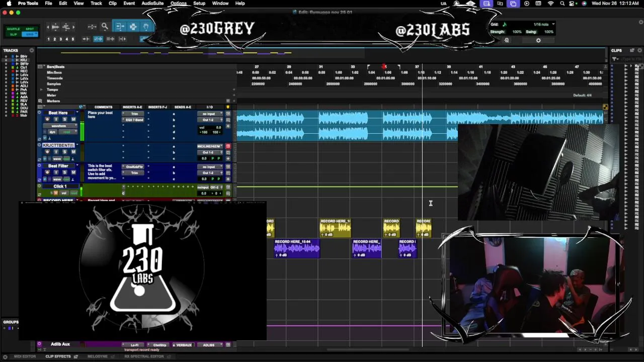This screenshot has height=362, width=644.
Task: Expand the Tempo ruler
Action: pos(41,89)
